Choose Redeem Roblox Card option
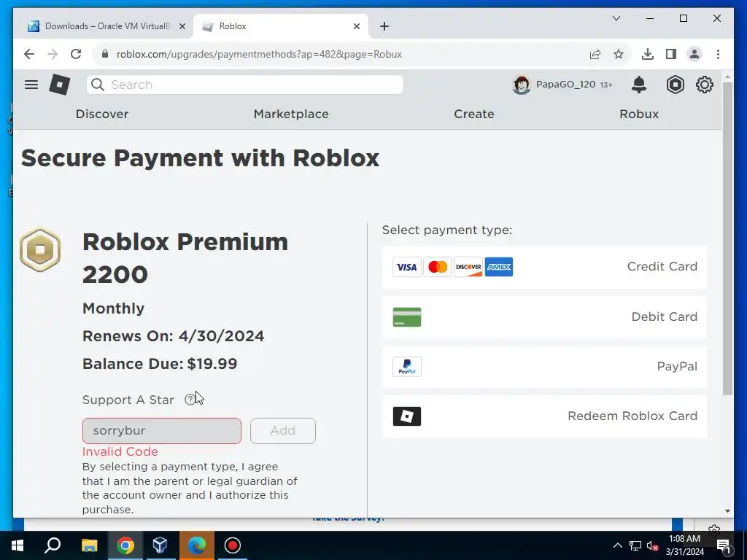This screenshot has height=560, width=747. pyautogui.click(x=544, y=416)
